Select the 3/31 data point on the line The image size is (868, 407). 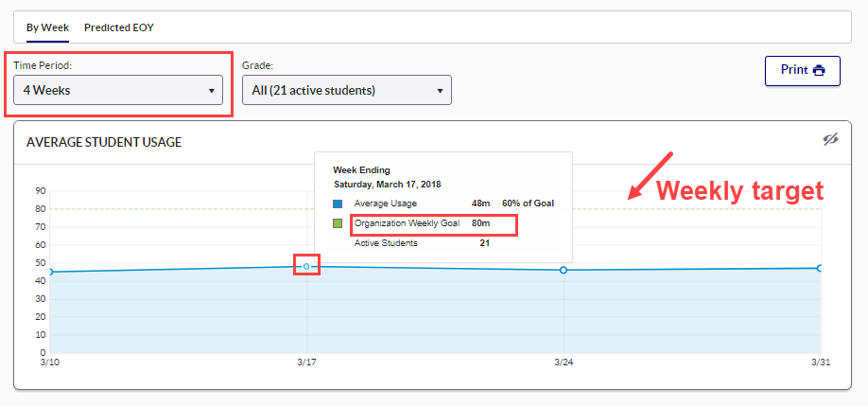pos(820,268)
